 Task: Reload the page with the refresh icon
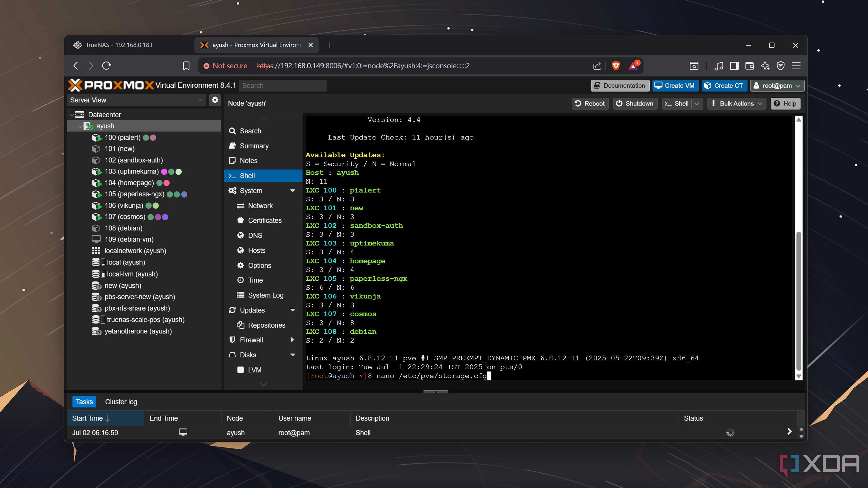tap(106, 66)
